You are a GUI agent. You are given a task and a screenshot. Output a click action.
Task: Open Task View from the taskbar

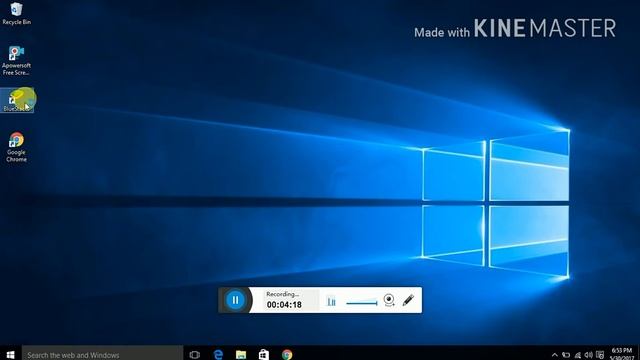(x=195, y=355)
